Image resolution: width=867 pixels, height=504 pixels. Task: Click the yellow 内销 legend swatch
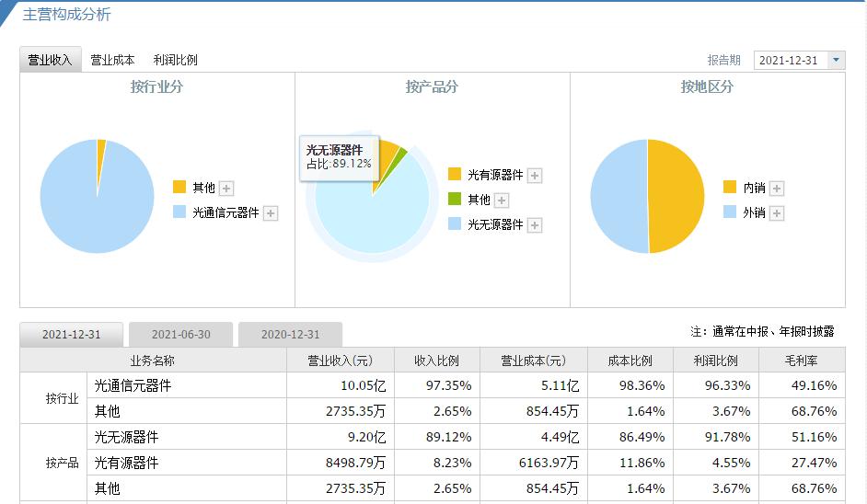(730, 187)
